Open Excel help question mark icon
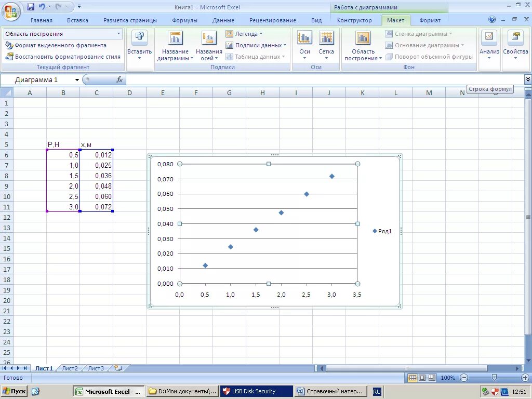Image resolution: width=532 pixels, height=399 pixels. click(492, 20)
